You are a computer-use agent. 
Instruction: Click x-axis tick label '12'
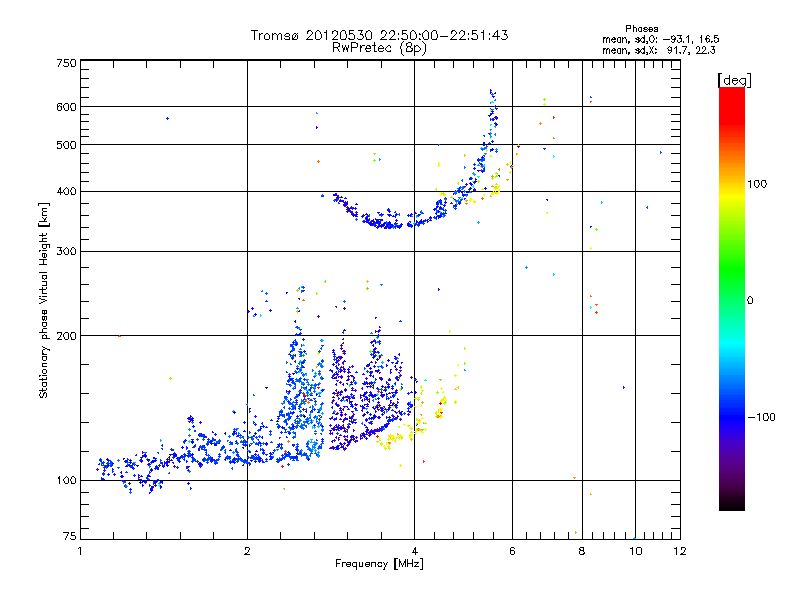point(680,551)
